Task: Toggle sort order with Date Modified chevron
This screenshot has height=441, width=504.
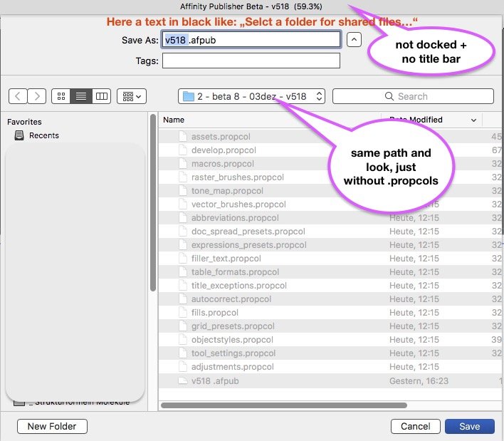Action: coord(473,120)
